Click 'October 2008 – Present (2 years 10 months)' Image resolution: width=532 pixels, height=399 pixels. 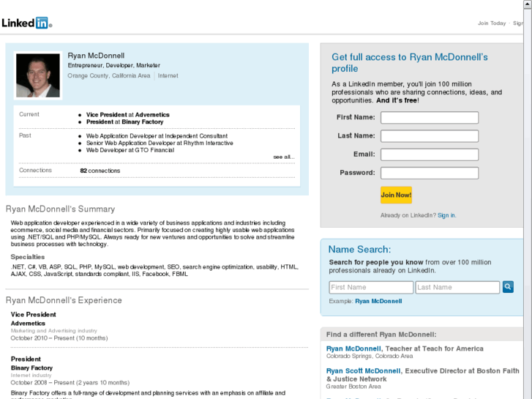70,383
